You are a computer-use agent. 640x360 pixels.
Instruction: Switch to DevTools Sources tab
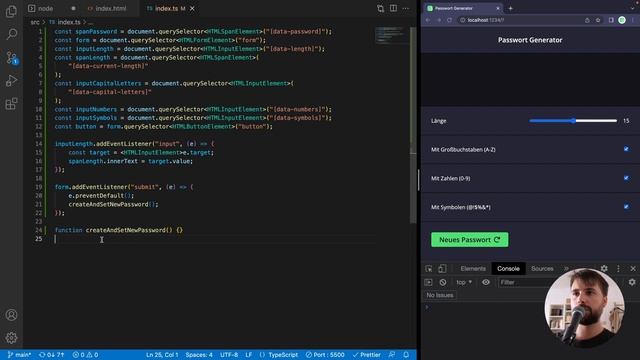coord(542,269)
